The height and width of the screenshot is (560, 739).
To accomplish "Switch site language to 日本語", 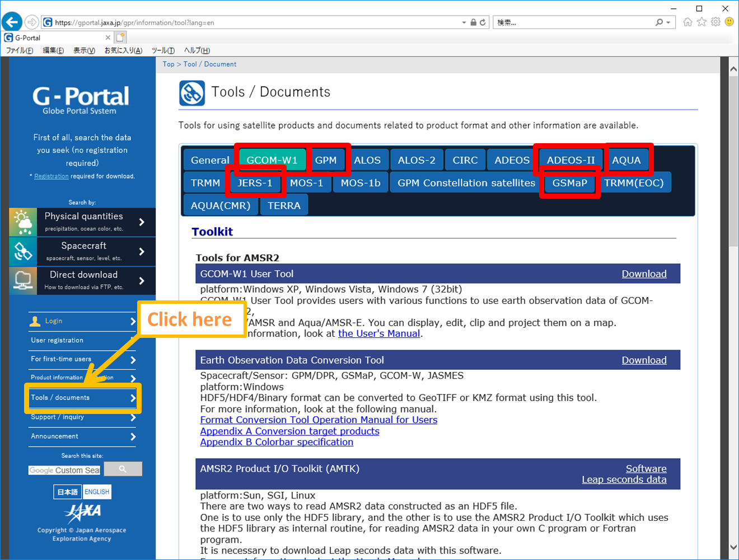I will click(68, 492).
